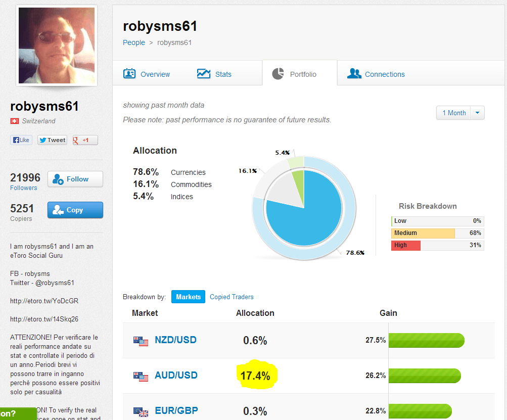The height and width of the screenshot is (420, 507).
Task: Switch to the Stats tab
Action: point(213,73)
